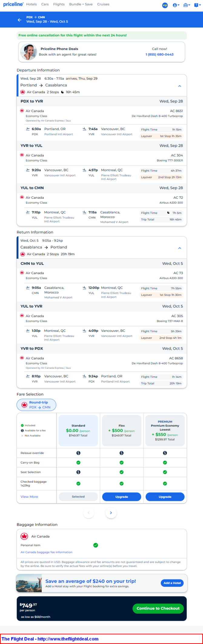Screen dimensions: 203x644
Task: Click the takeoff icon for the 7:10p departure
Action: coord(28,212)
